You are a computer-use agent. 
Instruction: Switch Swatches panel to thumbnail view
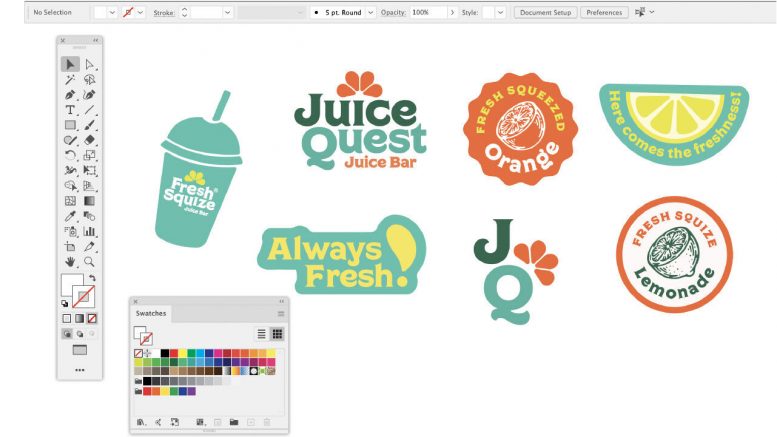coord(277,334)
